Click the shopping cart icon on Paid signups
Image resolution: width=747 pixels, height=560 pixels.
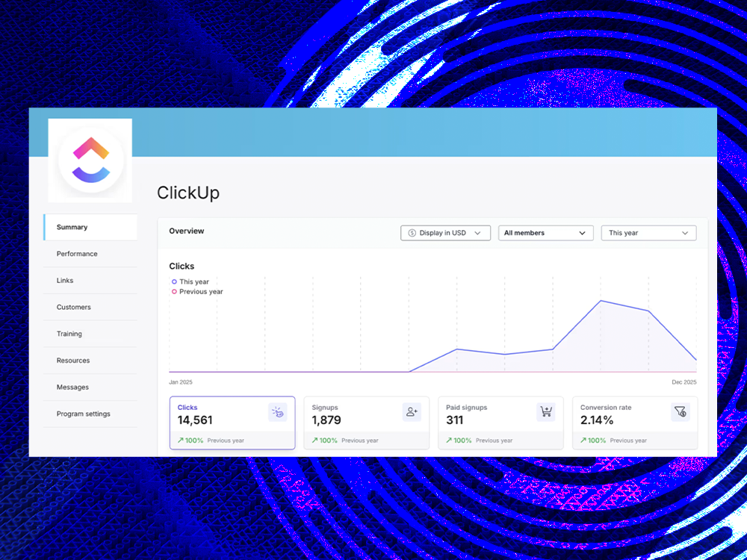pyautogui.click(x=546, y=411)
